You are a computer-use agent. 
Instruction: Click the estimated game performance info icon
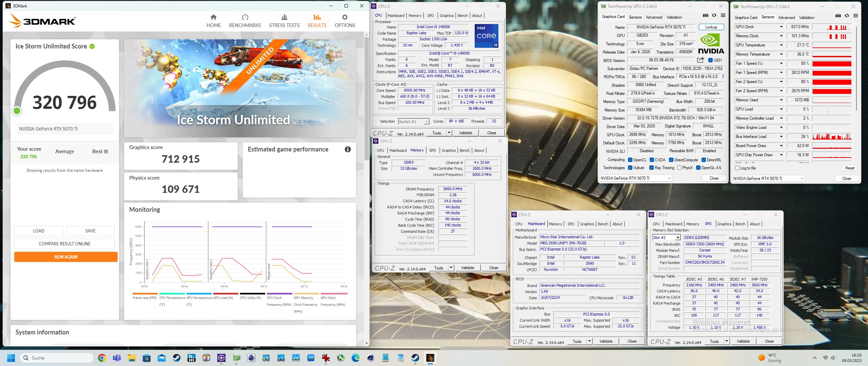(348, 149)
